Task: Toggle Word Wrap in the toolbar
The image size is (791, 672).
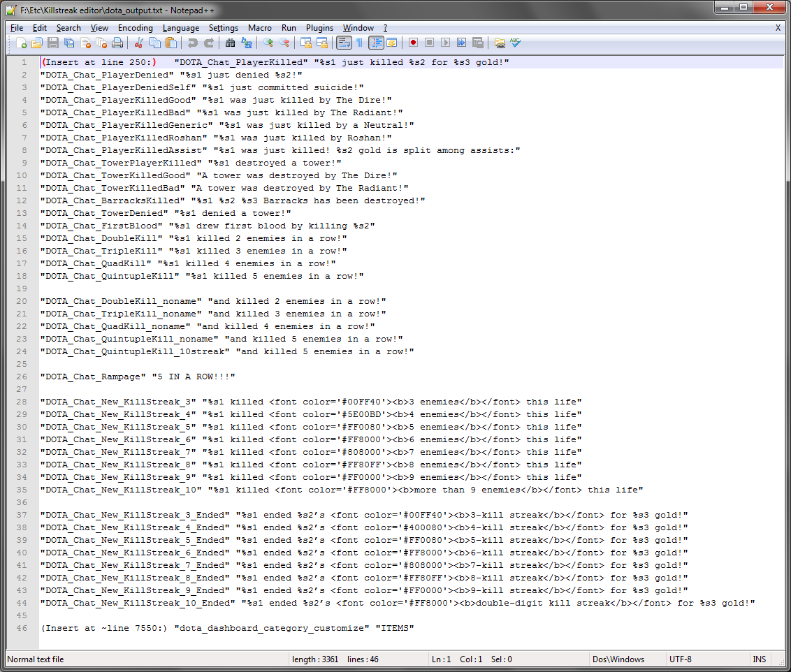Action: pos(344,43)
